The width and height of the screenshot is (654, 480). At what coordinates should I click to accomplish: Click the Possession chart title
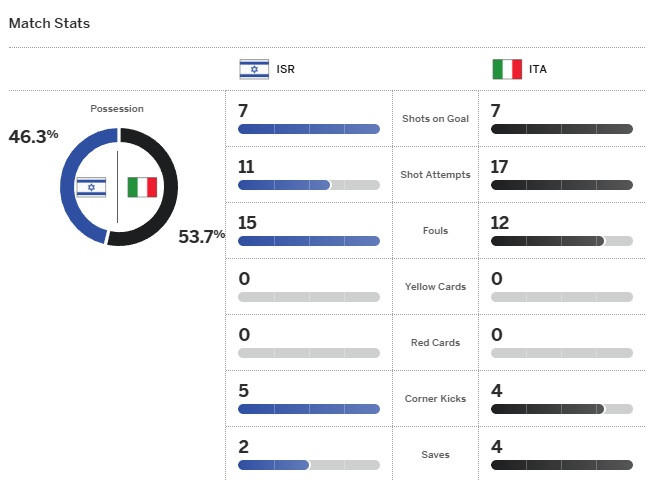click(x=117, y=108)
